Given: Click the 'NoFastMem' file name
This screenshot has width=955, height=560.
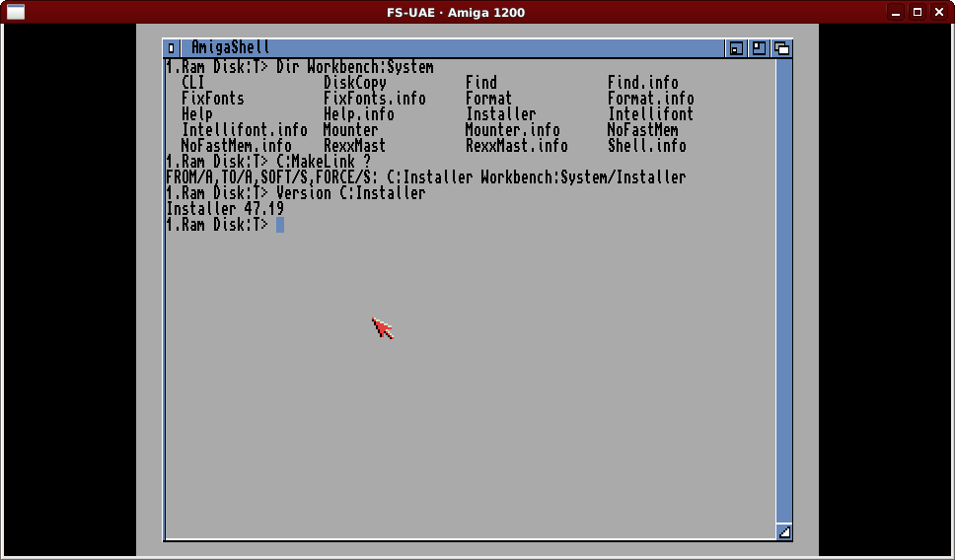Looking at the screenshot, I should pos(642,130).
